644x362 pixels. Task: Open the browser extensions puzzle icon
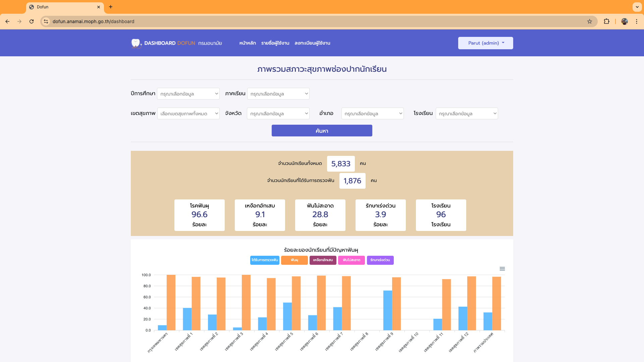(606, 21)
